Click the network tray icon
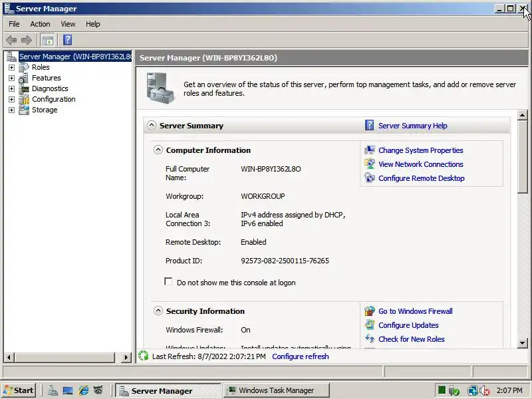This screenshot has height=399, width=532. pos(472,391)
